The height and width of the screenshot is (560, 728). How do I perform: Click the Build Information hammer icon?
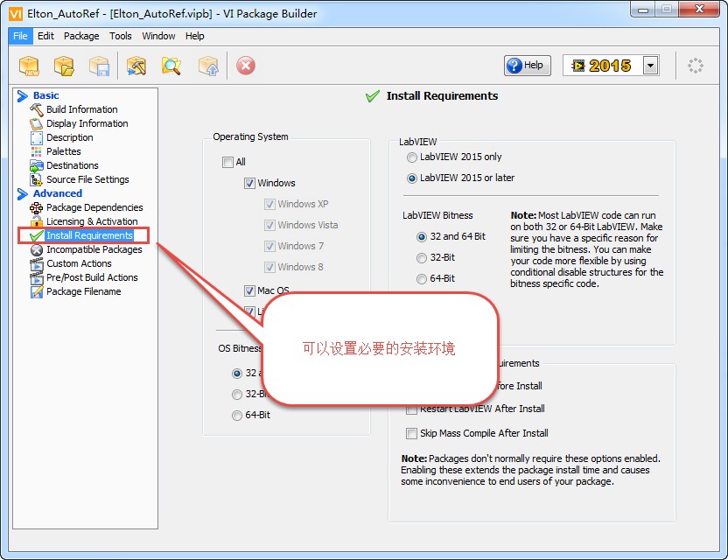click(36, 109)
